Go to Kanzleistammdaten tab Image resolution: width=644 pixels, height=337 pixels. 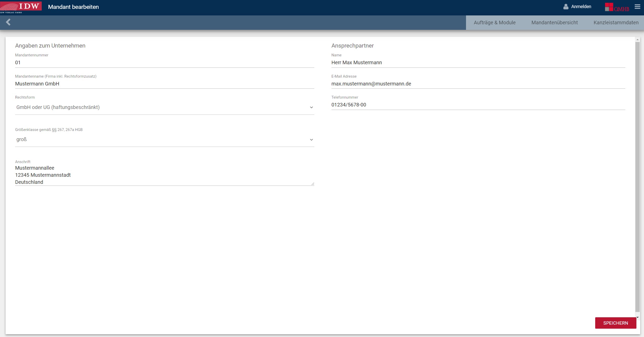pyautogui.click(x=616, y=23)
